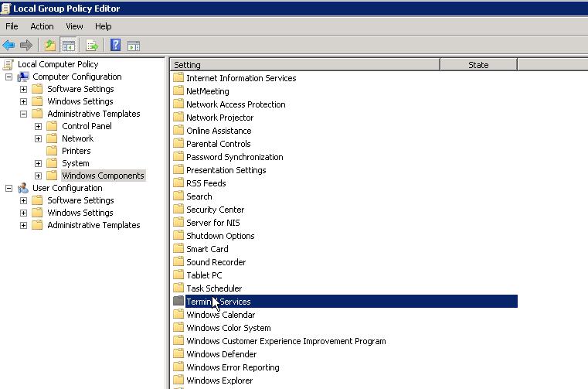Image resolution: width=588 pixels, height=389 pixels.
Task: Click the Local Group Policy Editor title icon
Action: (5, 9)
